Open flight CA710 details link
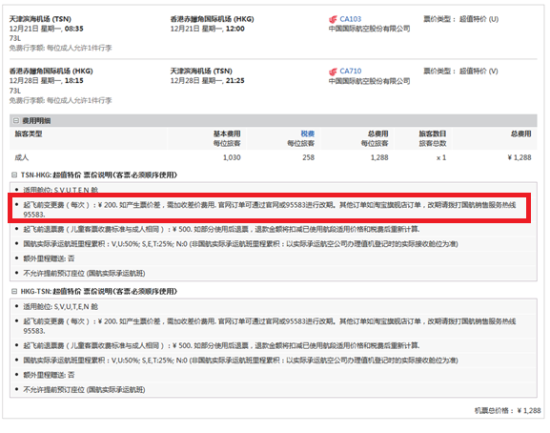 click(350, 71)
